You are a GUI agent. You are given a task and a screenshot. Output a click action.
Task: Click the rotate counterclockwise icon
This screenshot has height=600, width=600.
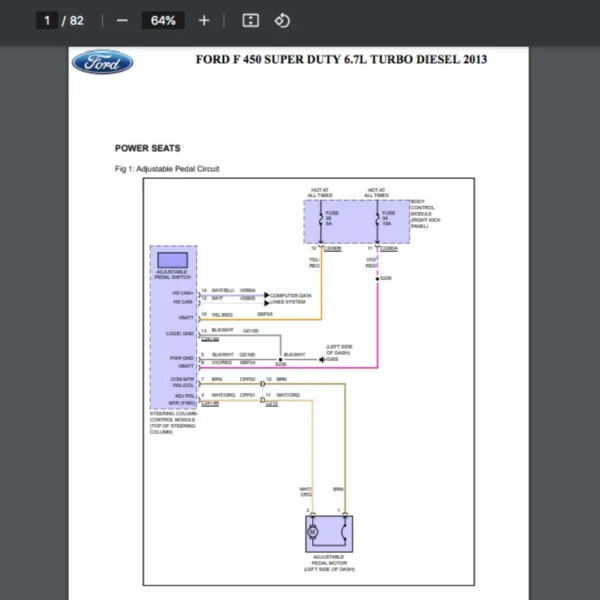click(282, 20)
